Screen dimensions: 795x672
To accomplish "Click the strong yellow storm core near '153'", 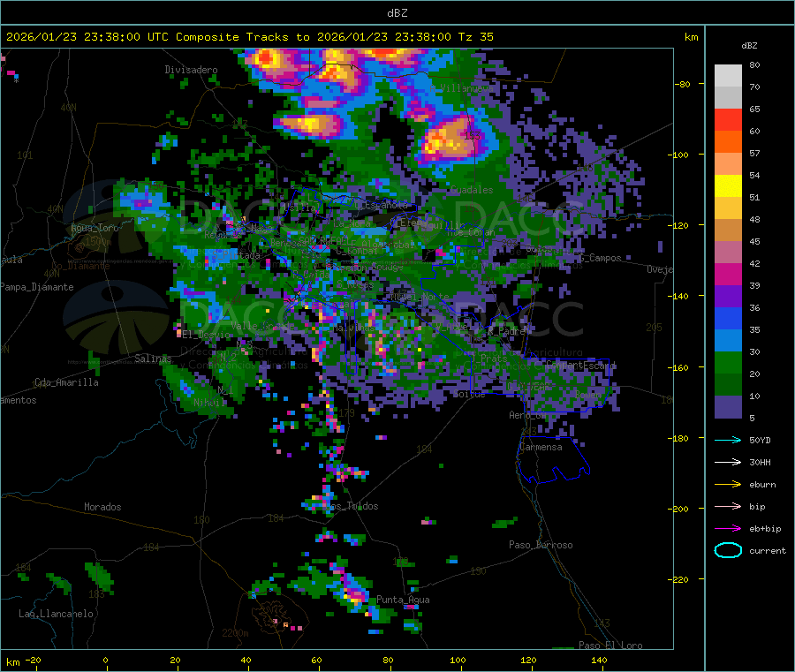I will [447, 140].
